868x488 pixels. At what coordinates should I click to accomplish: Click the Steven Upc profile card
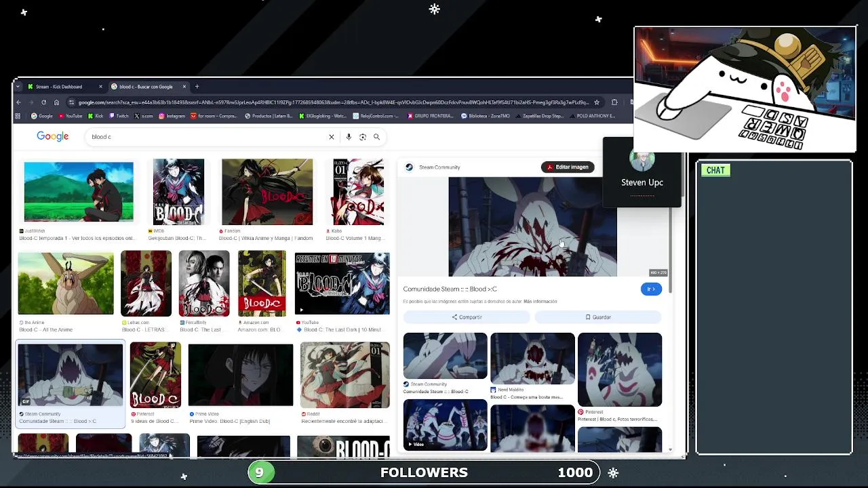tap(642, 172)
